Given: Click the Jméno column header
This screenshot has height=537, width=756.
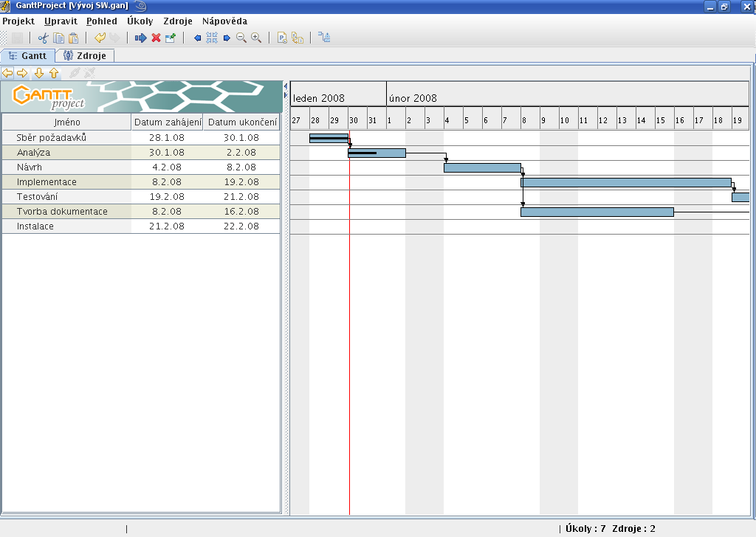Looking at the screenshot, I should point(67,122).
